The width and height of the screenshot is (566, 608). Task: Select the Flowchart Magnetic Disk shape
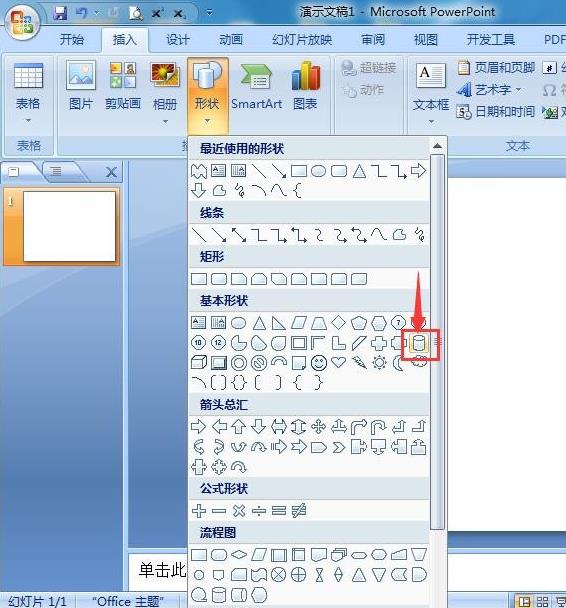click(219, 595)
